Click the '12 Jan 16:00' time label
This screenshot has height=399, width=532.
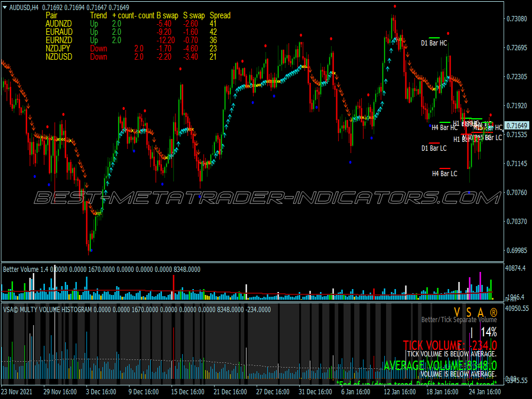point(400,391)
